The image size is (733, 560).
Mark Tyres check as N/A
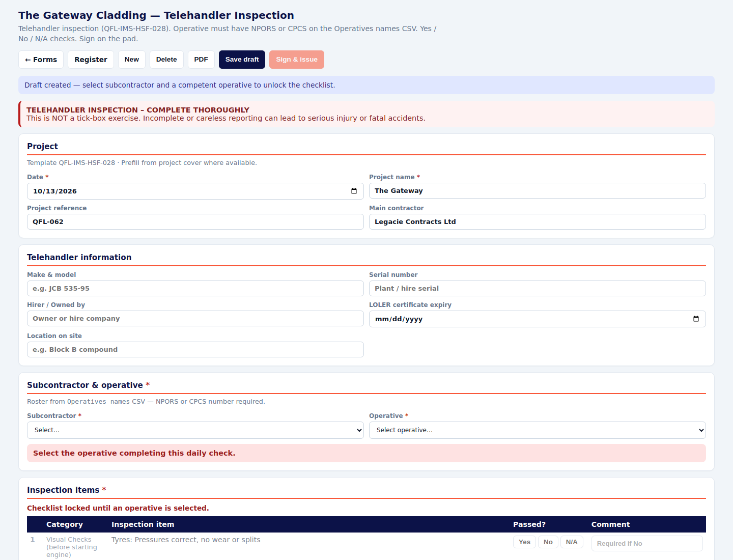pyautogui.click(x=572, y=542)
